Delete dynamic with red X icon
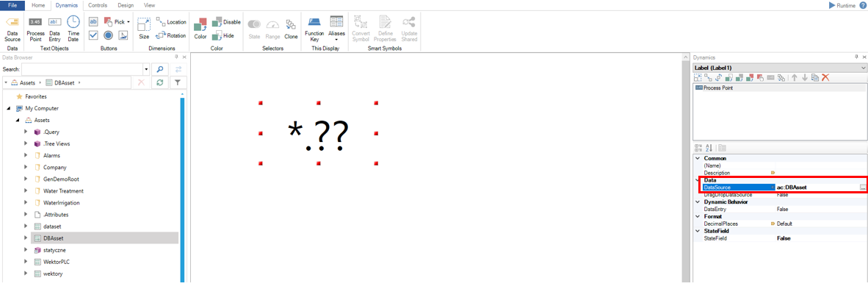The height and width of the screenshot is (289, 868). click(825, 78)
